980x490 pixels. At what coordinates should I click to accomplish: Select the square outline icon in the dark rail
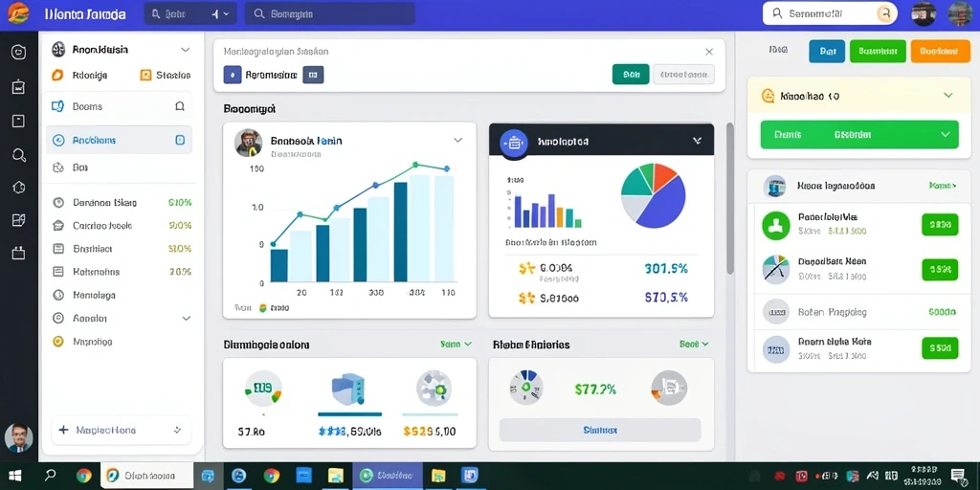[19, 121]
